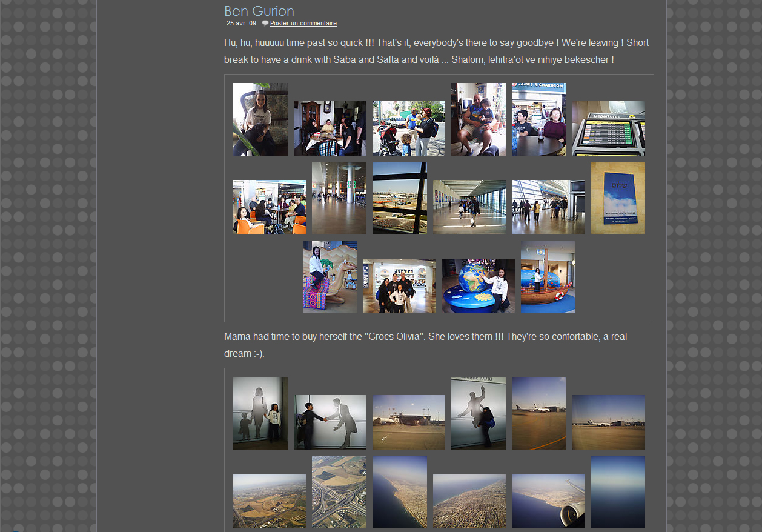View the airplane engine over coast photo
Image resolution: width=762 pixels, height=532 pixels.
[x=548, y=501]
